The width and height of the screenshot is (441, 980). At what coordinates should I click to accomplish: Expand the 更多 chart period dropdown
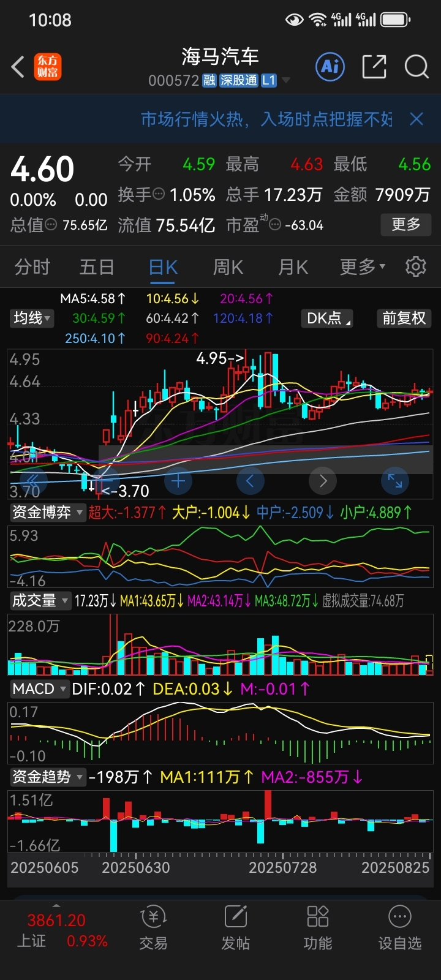click(363, 267)
